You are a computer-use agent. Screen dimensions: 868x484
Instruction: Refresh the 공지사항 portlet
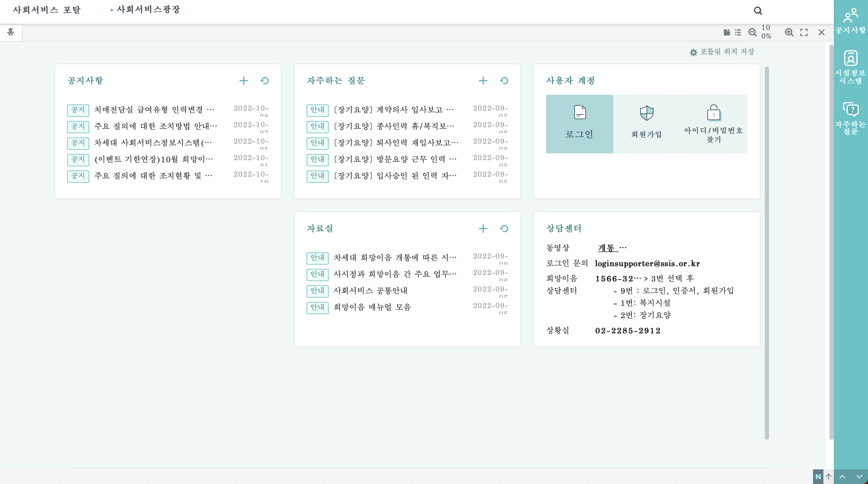point(265,81)
